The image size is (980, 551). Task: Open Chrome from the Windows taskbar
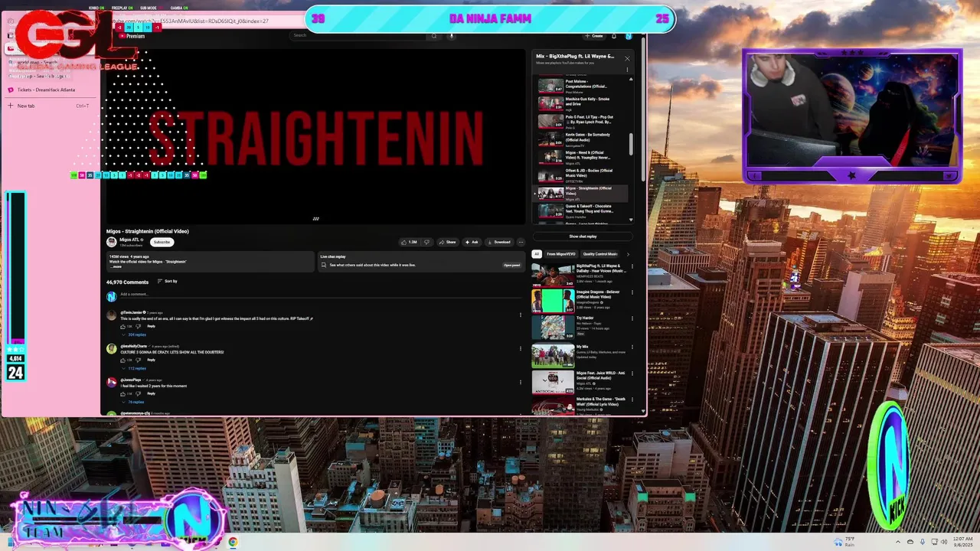pos(233,542)
